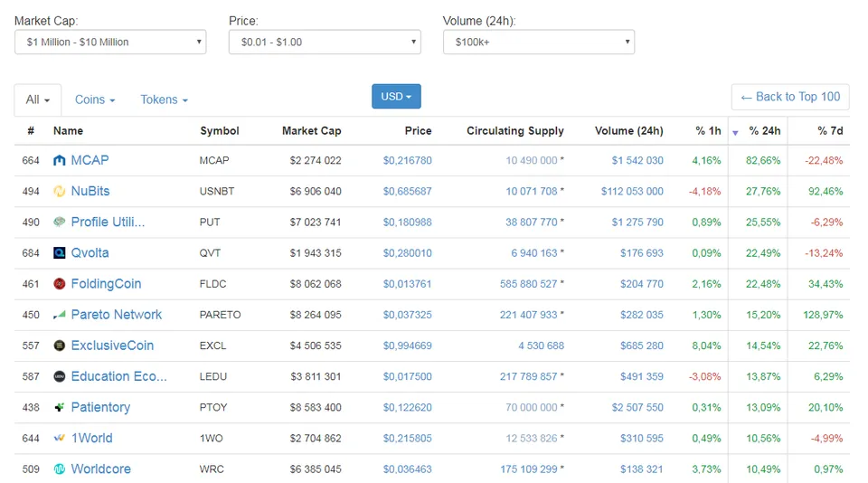Open the Market Cap range dropdown
This screenshot has height=483, width=868.
coord(110,43)
